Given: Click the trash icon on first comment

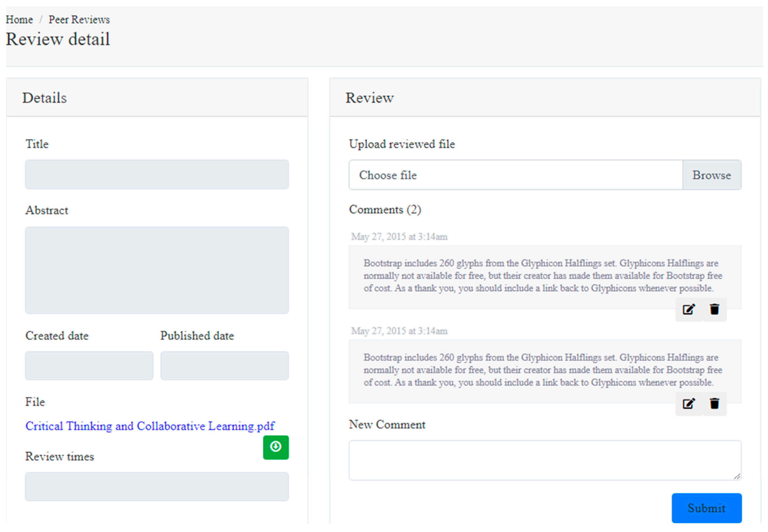Looking at the screenshot, I should pyautogui.click(x=714, y=309).
